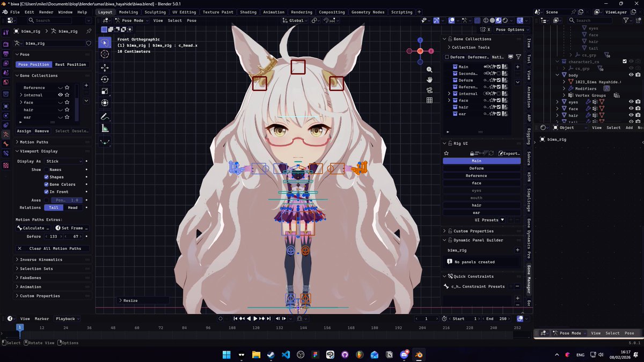Select the Measure tool
This screenshot has height=362, width=644.
coord(105,129)
